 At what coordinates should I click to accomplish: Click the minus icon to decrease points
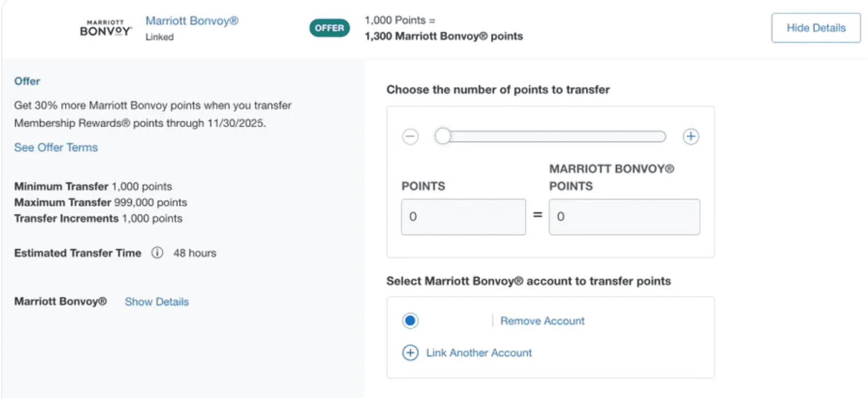point(410,136)
